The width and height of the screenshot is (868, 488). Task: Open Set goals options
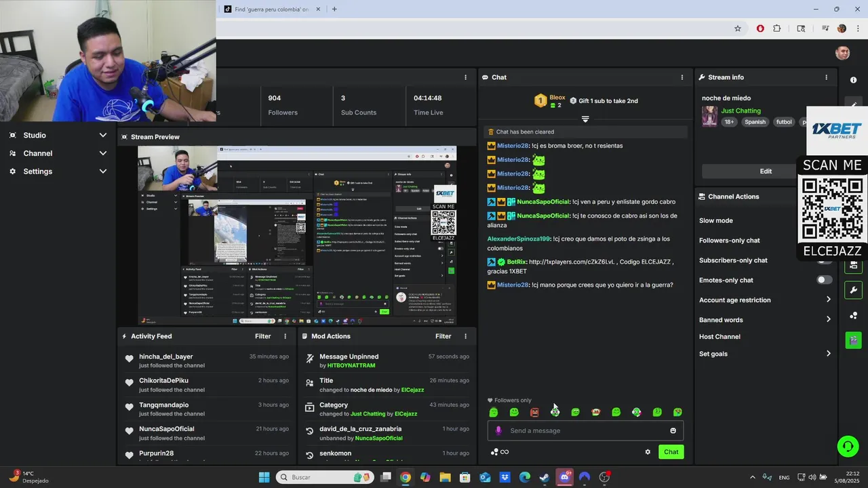765,354
